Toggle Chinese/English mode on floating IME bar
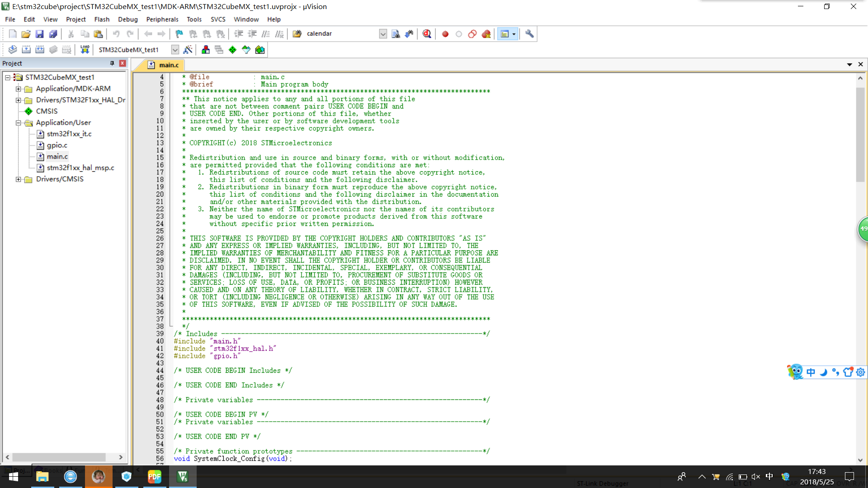The image size is (868, 488). click(811, 372)
